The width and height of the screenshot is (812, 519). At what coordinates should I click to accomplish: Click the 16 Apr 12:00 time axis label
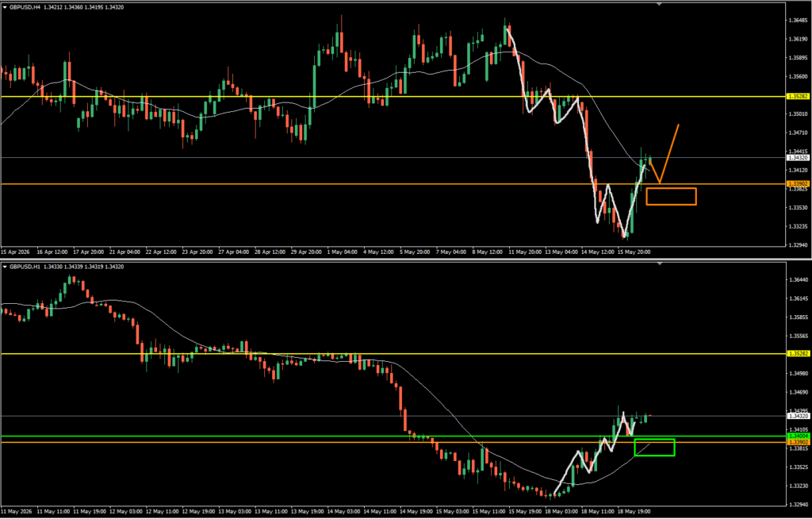[52, 252]
